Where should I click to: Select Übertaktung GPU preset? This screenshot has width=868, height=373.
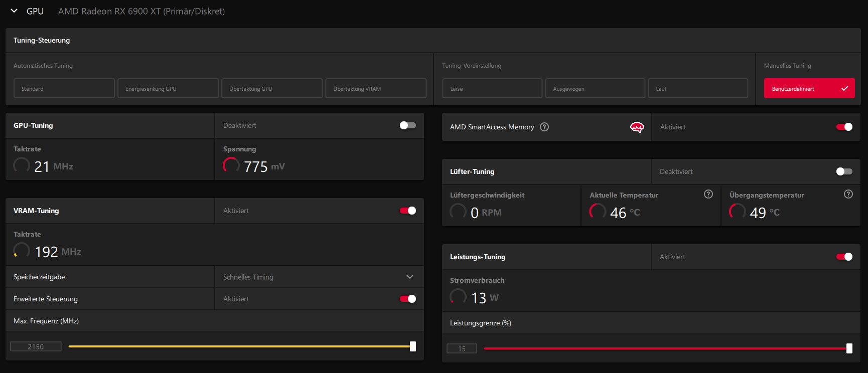(272, 88)
